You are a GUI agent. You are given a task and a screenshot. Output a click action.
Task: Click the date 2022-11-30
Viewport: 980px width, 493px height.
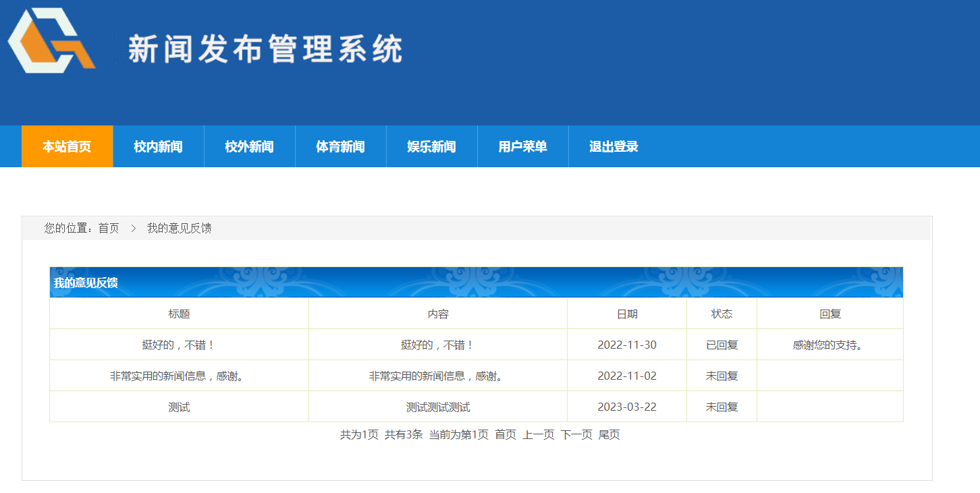[627, 345]
